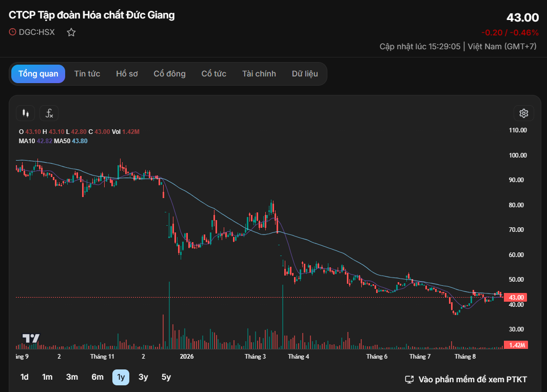Go to the Cổ đông tab

click(x=169, y=74)
